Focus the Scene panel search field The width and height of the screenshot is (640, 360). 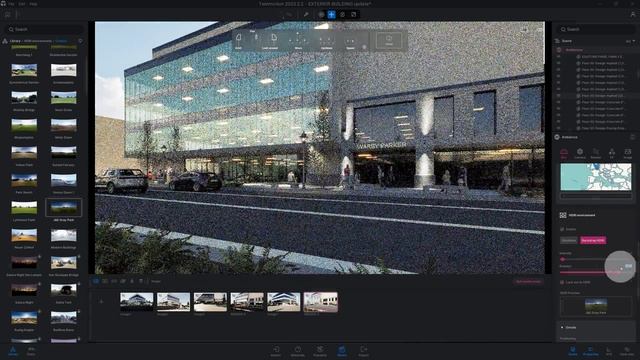[595, 29]
